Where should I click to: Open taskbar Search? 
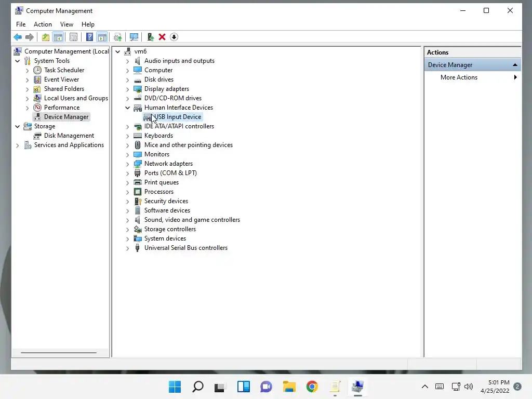pyautogui.click(x=198, y=387)
